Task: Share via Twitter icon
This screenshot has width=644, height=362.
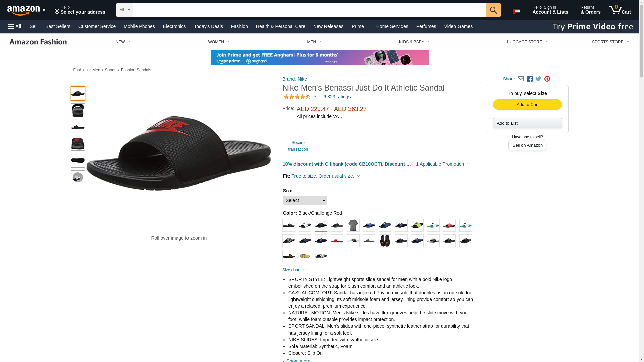Action: 538,79
